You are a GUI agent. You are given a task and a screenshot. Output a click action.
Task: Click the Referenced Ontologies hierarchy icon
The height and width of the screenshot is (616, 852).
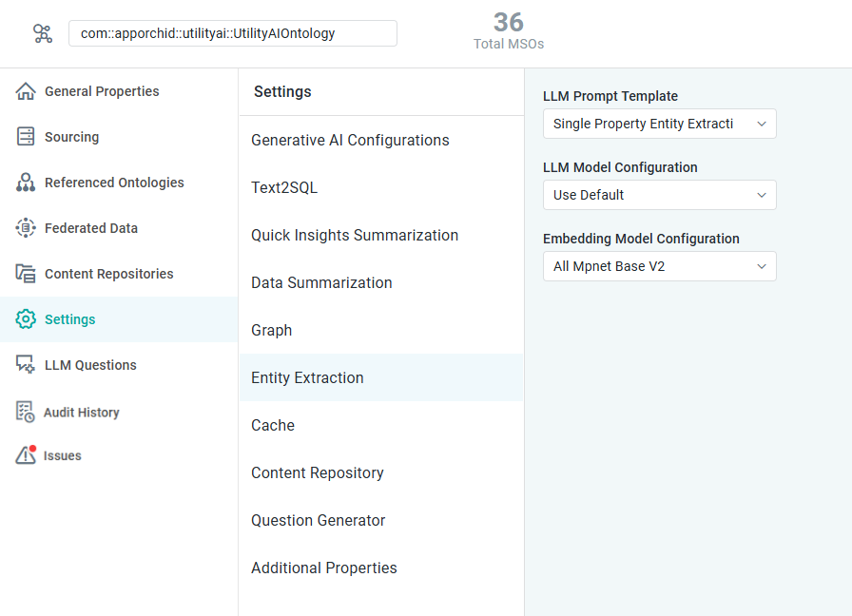pyautogui.click(x=26, y=183)
